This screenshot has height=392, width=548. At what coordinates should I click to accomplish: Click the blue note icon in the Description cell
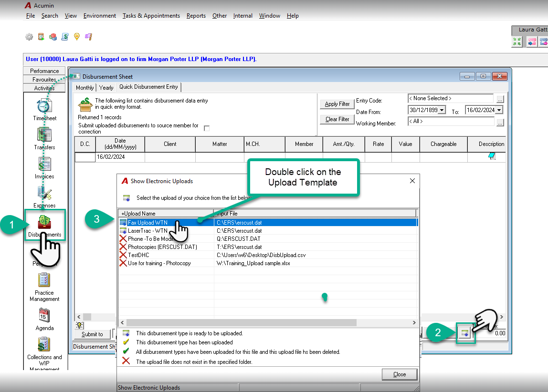(x=492, y=156)
